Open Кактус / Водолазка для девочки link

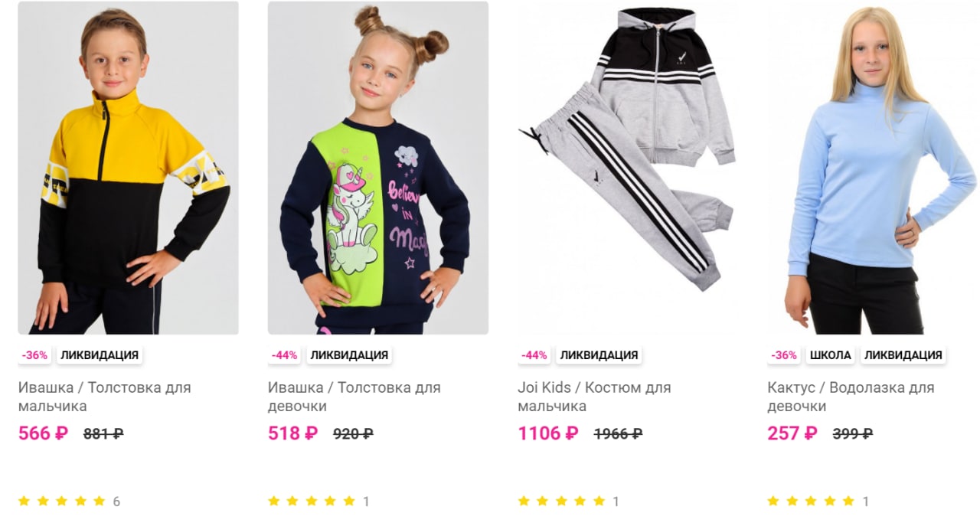click(851, 397)
